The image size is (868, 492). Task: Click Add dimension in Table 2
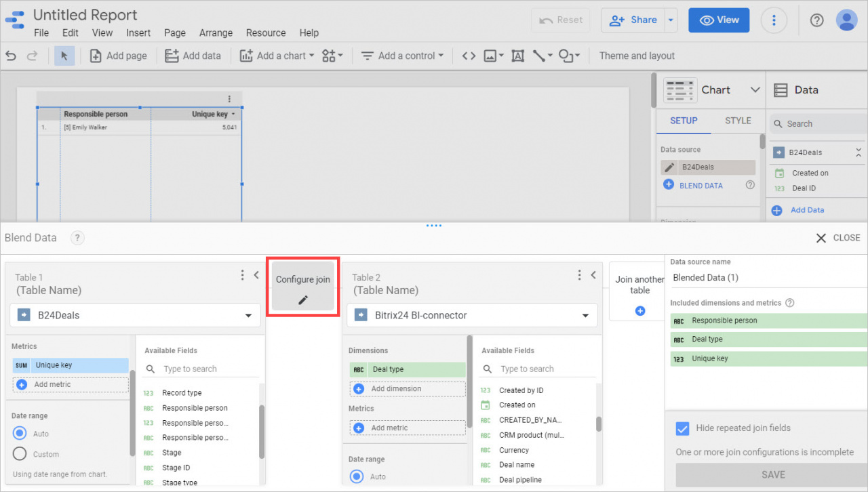[408, 389]
